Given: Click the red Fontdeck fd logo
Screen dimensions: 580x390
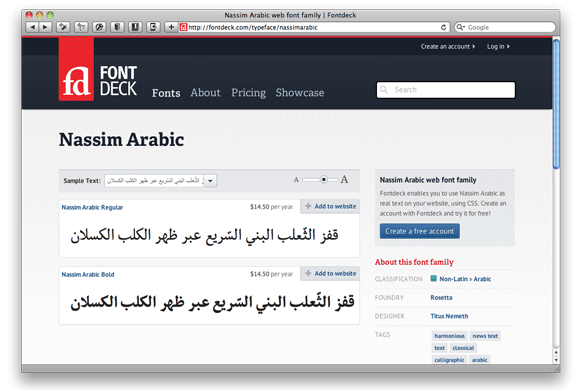Looking at the screenshot, I should click(76, 69).
